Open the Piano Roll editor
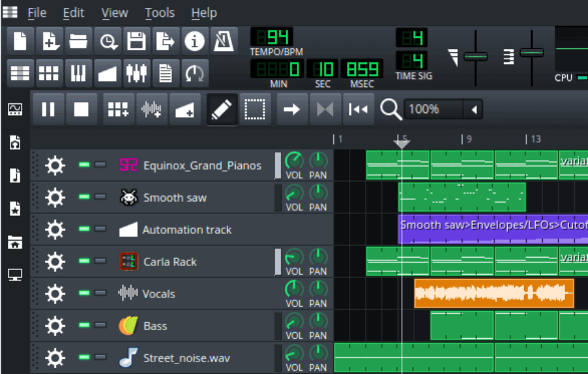Image resolution: width=588 pixels, height=374 pixels. 78,73
